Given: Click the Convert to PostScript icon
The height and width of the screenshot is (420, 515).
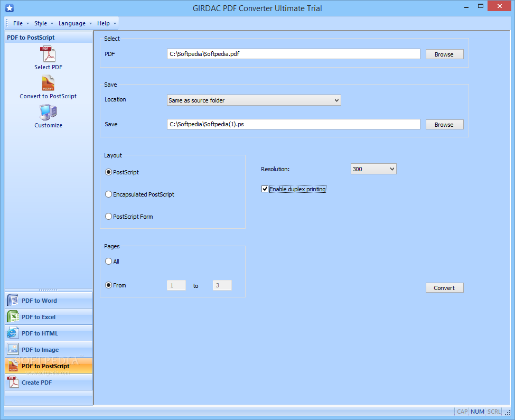Looking at the screenshot, I should click(x=48, y=83).
